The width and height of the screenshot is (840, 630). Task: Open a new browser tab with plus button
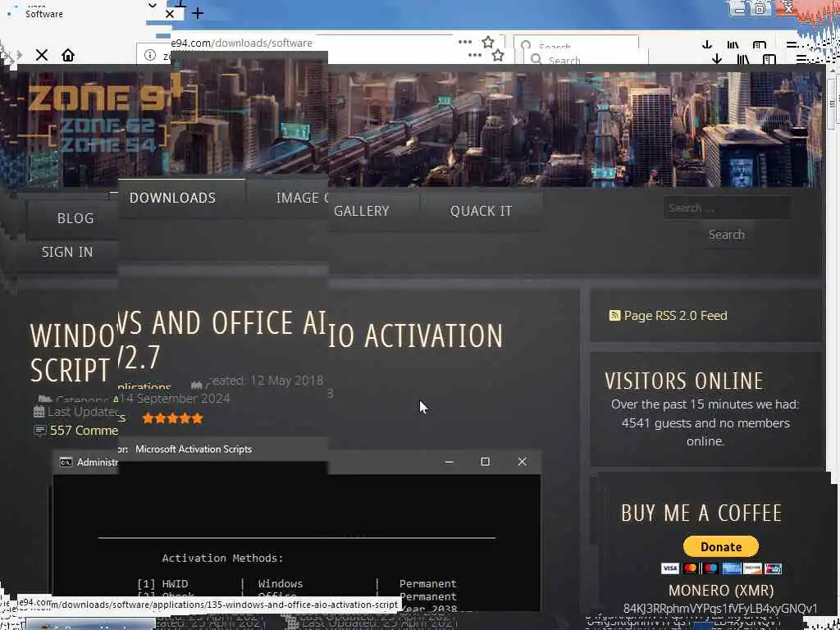(x=197, y=13)
